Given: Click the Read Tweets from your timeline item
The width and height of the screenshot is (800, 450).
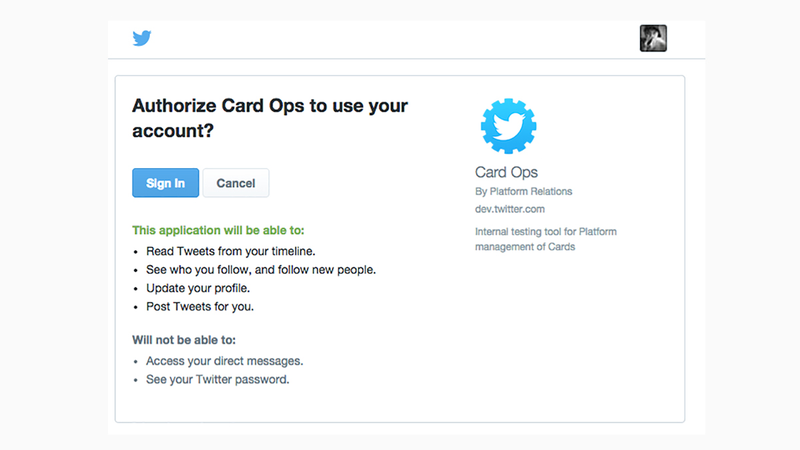Looking at the screenshot, I should [x=231, y=251].
